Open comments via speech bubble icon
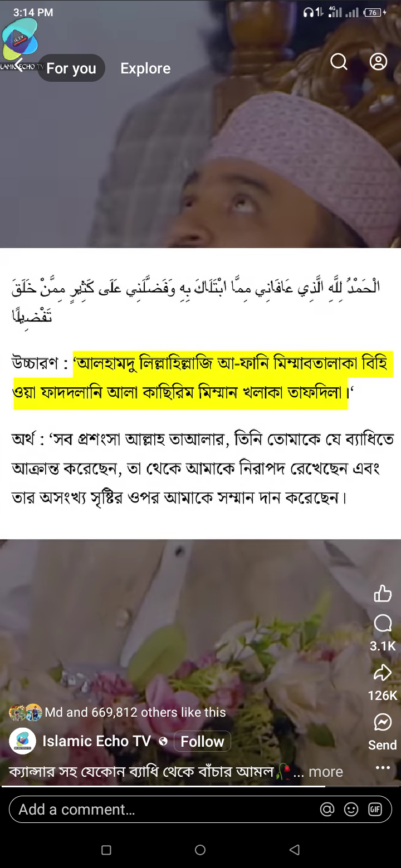Image resolution: width=401 pixels, height=868 pixels. [383, 623]
